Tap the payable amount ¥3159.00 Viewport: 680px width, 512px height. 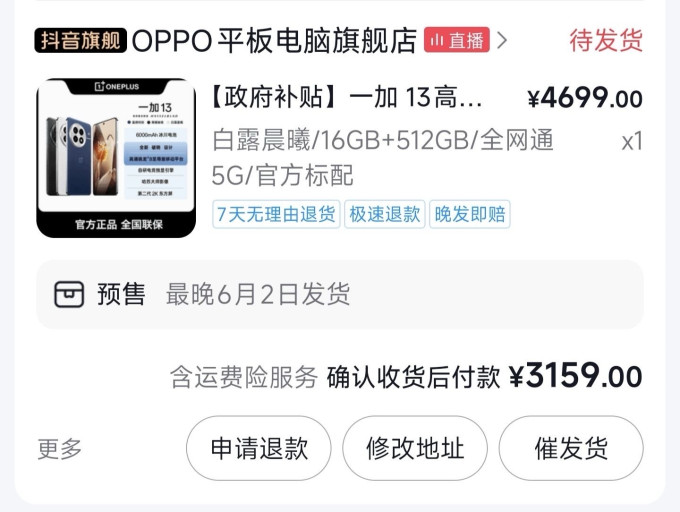tap(575, 375)
